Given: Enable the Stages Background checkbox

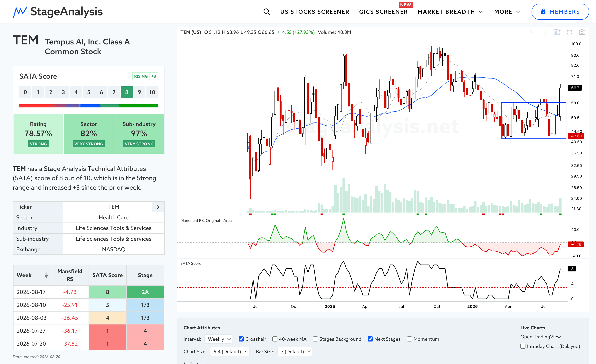Looking at the screenshot, I should (x=315, y=339).
